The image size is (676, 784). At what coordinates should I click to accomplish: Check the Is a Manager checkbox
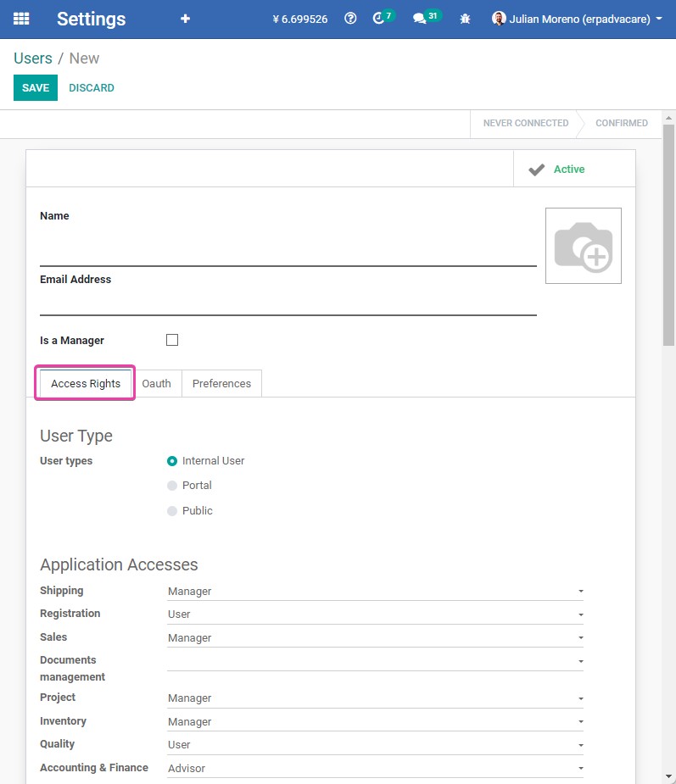tap(172, 340)
